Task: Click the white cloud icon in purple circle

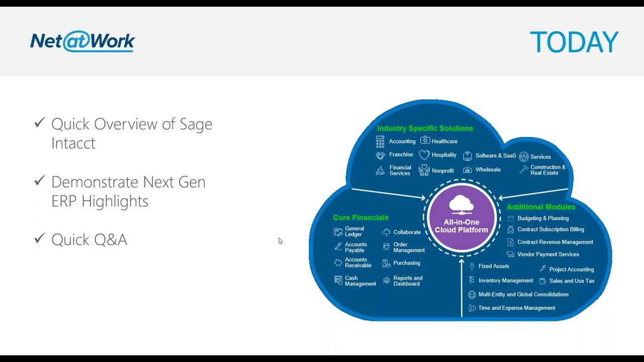Action: click(461, 205)
